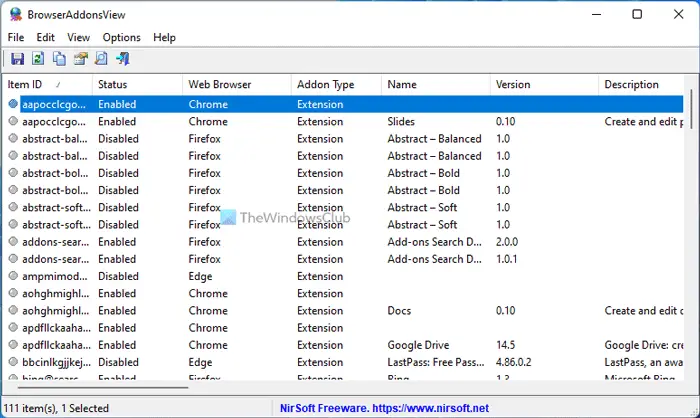
Task: Click 'Chrome' in the Docs row
Action: point(208,311)
